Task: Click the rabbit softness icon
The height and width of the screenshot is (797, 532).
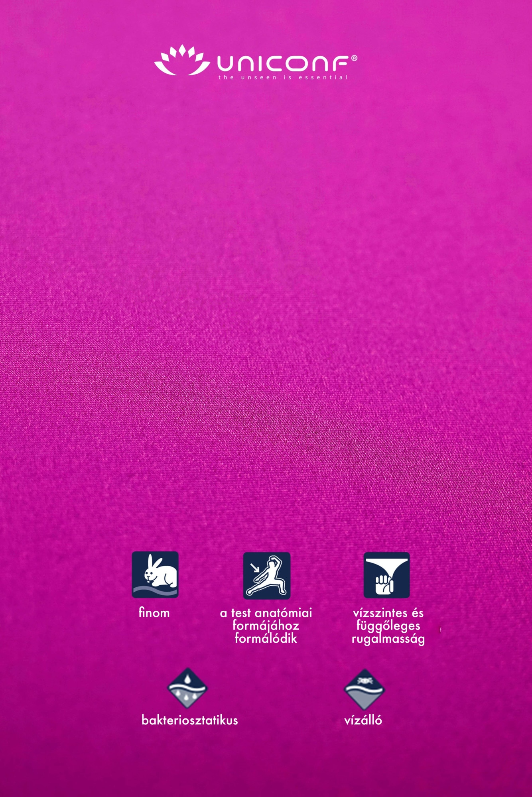Action: pyautogui.click(x=155, y=575)
